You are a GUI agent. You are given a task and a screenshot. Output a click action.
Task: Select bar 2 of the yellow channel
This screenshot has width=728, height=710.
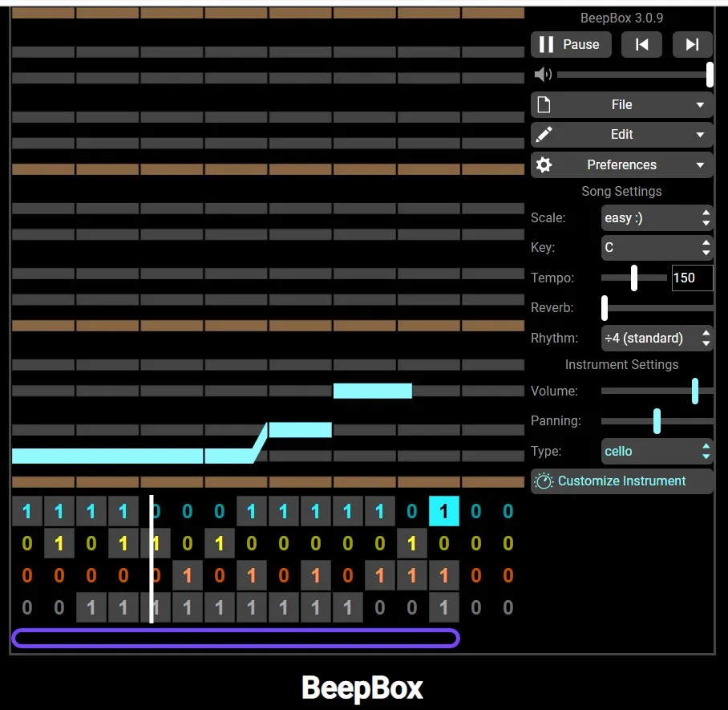[x=59, y=543]
